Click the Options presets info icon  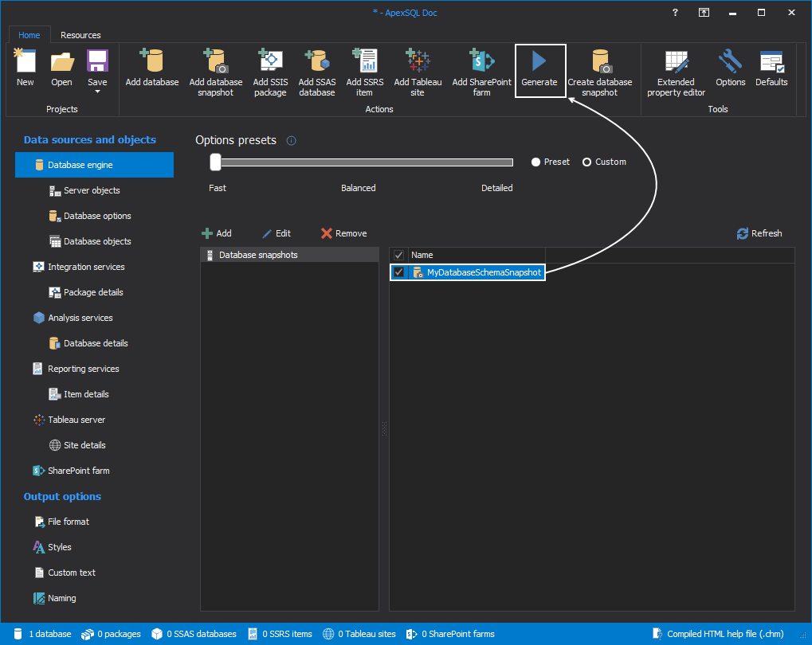point(291,141)
